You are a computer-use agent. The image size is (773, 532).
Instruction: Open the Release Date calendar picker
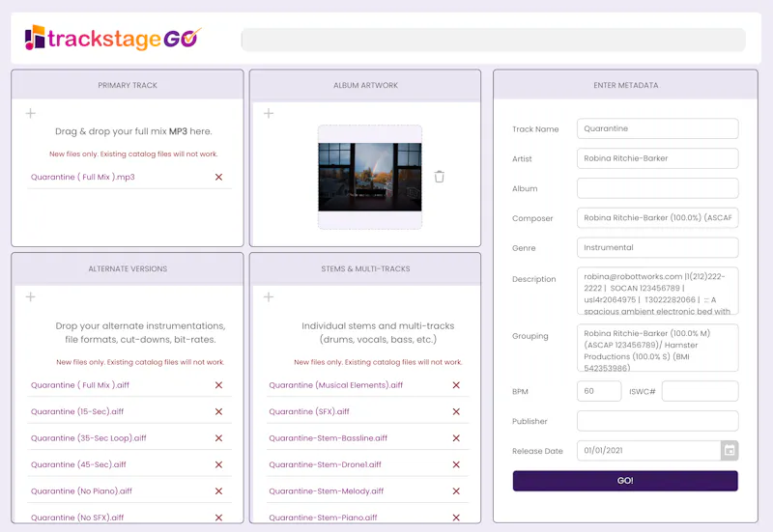click(x=730, y=450)
